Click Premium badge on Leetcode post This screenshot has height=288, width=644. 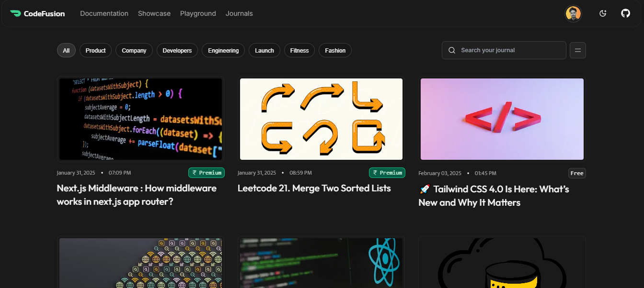(387, 173)
